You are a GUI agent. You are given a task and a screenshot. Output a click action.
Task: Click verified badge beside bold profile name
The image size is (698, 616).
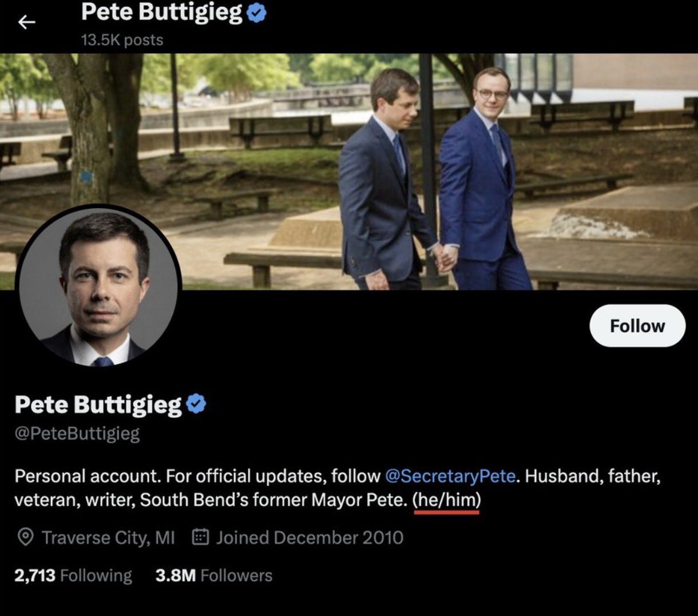(x=196, y=404)
